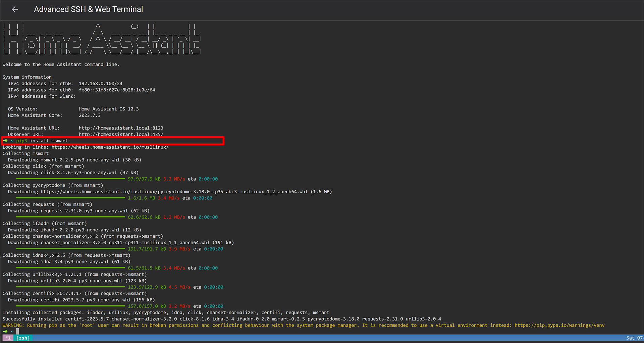Select the *1 tmux window indicator
Viewport: 644px width, 343px height.
(x=8, y=338)
